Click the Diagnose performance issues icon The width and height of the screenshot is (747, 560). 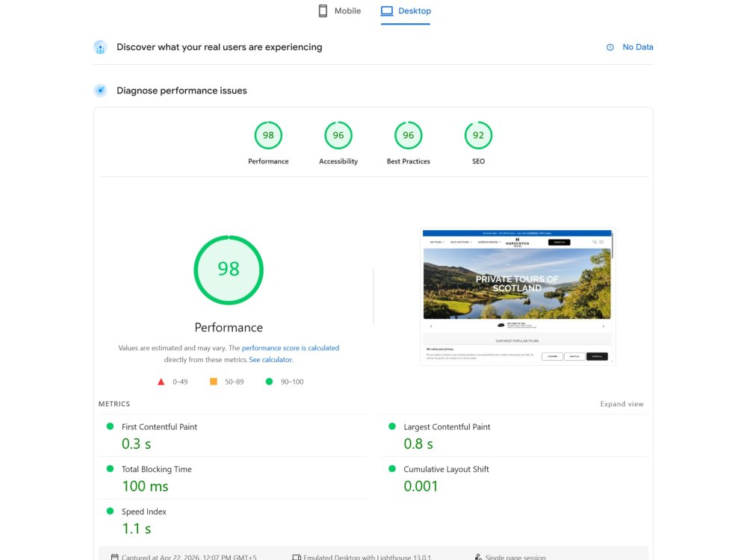click(x=100, y=90)
